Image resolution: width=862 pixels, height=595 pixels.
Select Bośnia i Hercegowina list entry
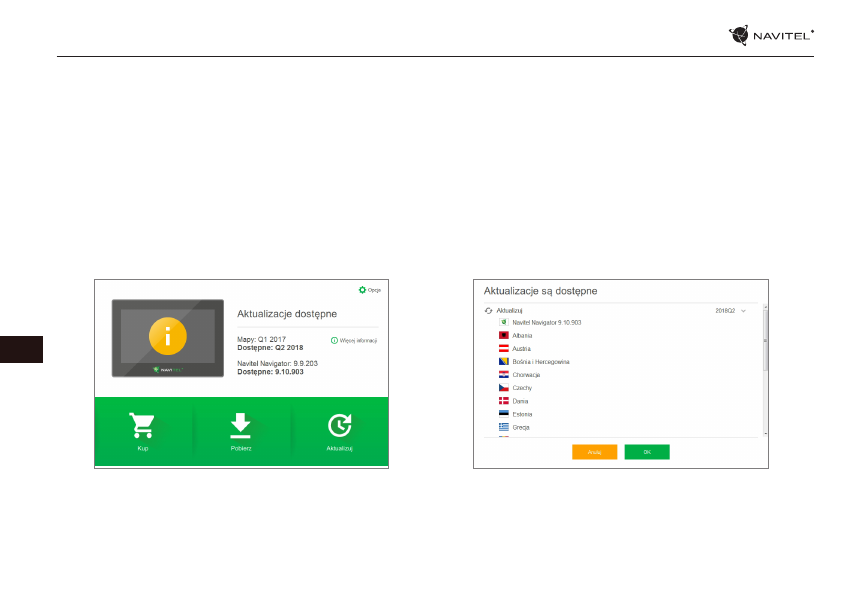click(x=540, y=362)
